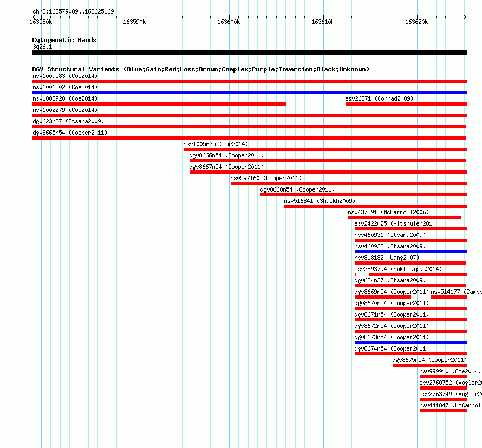Select dgv8671n54 (Cooper2011) label

tap(392, 314)
